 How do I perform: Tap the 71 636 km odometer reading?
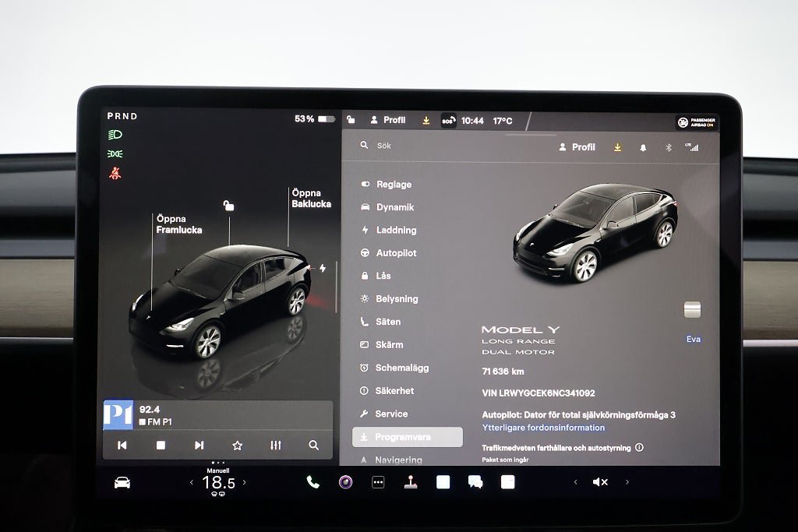pos(503,372)
